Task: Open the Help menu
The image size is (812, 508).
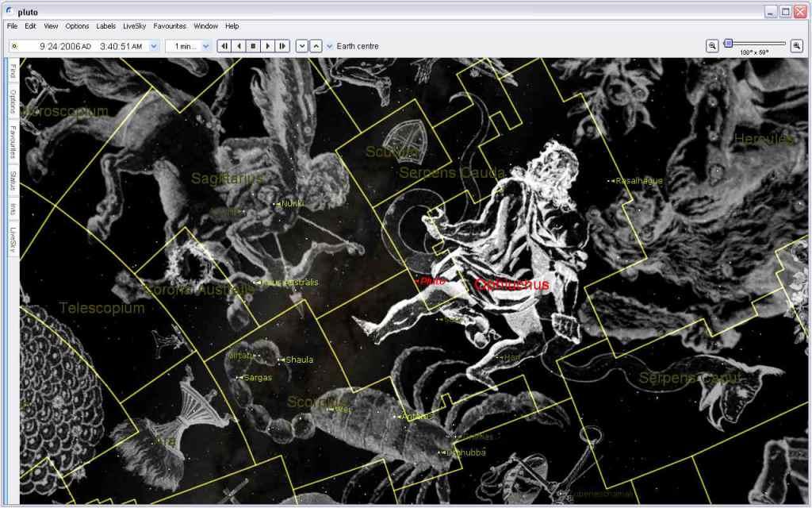Action: pos(232,26)
